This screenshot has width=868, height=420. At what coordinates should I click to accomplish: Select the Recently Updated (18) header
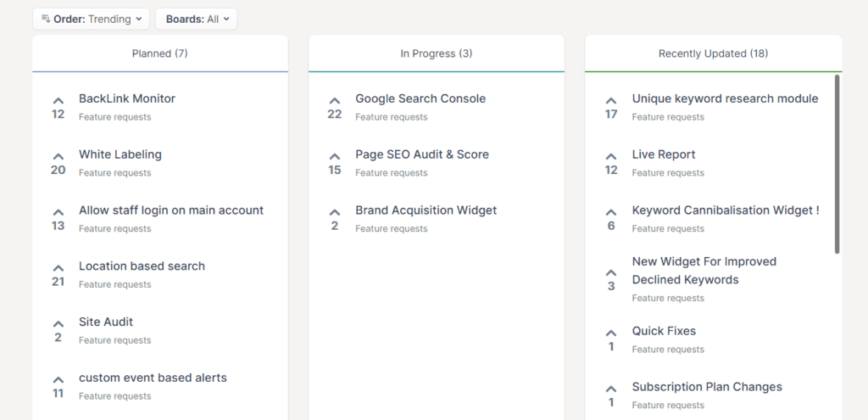click(713, 53)
